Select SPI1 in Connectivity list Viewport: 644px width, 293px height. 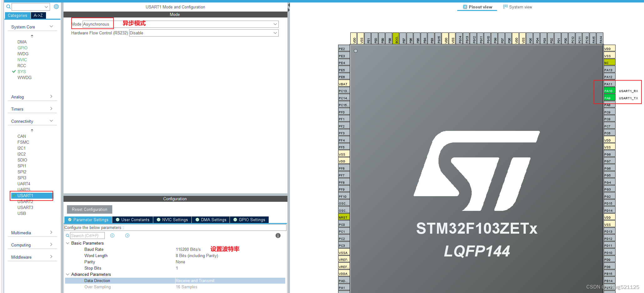pyautogui.click(x=22, y=166)
